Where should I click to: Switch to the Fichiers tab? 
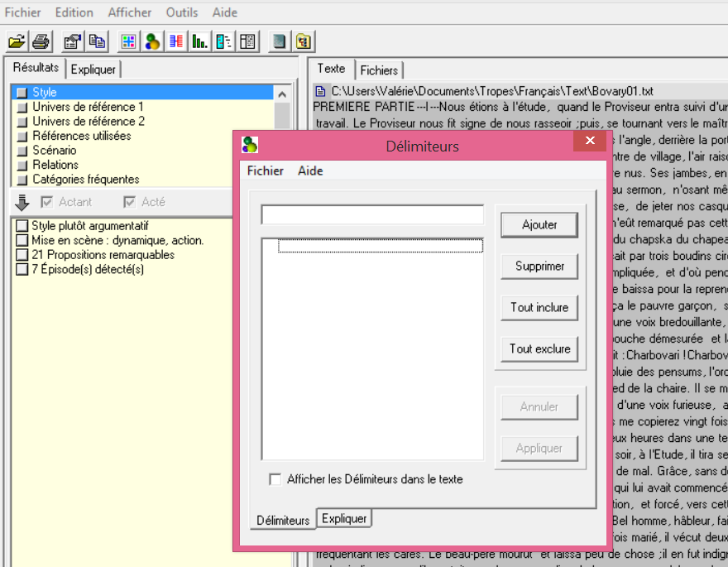379,70
